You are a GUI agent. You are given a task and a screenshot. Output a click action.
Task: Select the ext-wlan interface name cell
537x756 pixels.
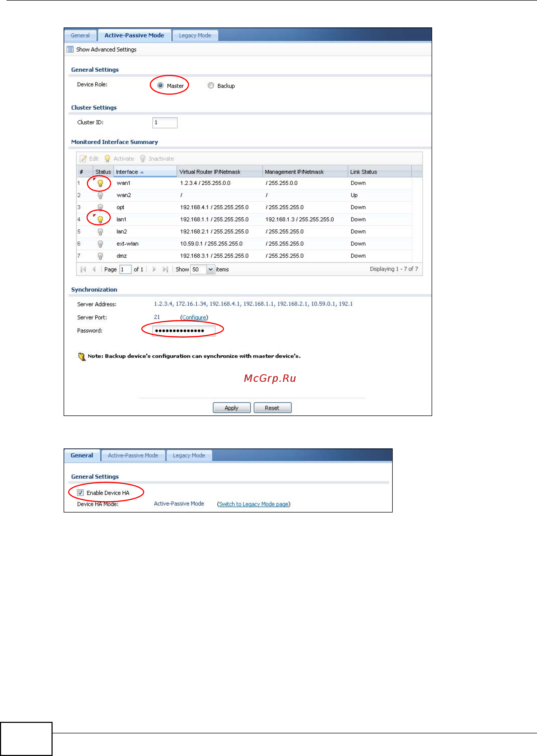pyautogui.click(x=127, y=244)
